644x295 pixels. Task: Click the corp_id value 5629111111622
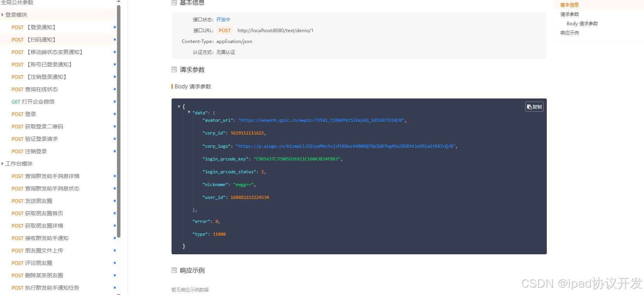point(247,133)
